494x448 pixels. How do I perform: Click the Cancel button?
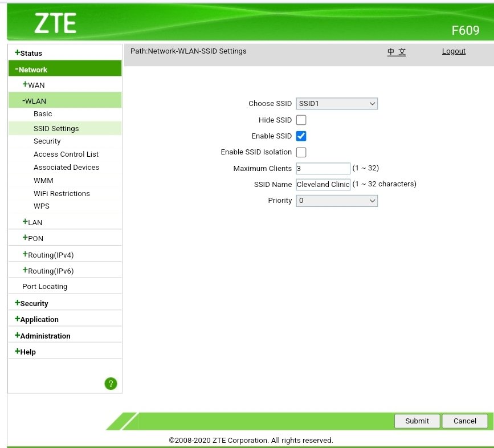[465, 421]
